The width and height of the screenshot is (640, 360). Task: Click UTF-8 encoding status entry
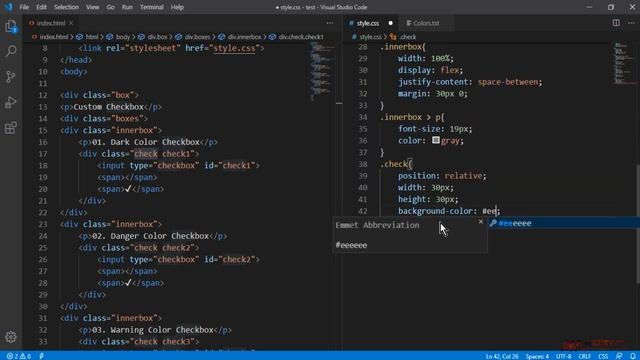[563, 356]
